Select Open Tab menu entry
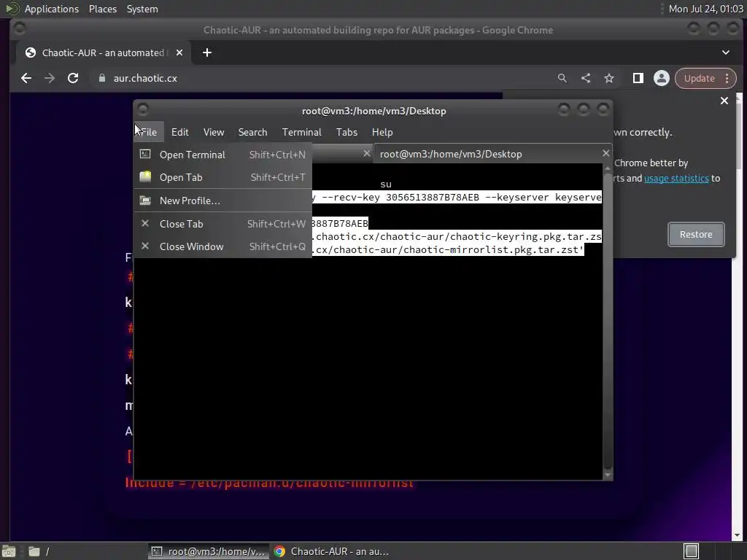The width and height of the screenshot is (747, 560). [x=223, y=177]
